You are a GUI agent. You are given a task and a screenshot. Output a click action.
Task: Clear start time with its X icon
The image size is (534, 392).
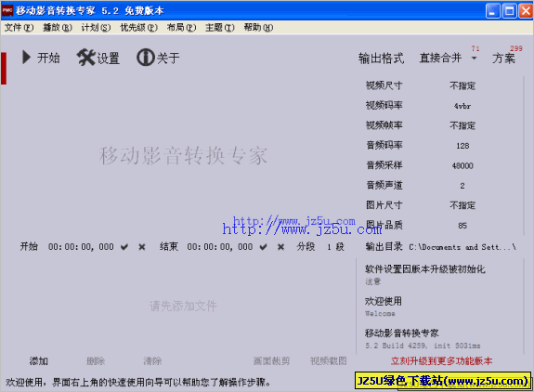(x=142, y=247)
